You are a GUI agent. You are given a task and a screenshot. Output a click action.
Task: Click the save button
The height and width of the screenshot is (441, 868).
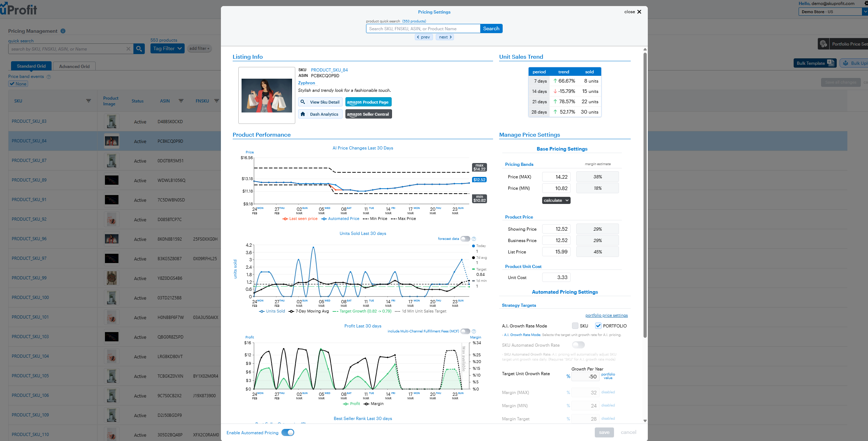[x=604, y=432]
